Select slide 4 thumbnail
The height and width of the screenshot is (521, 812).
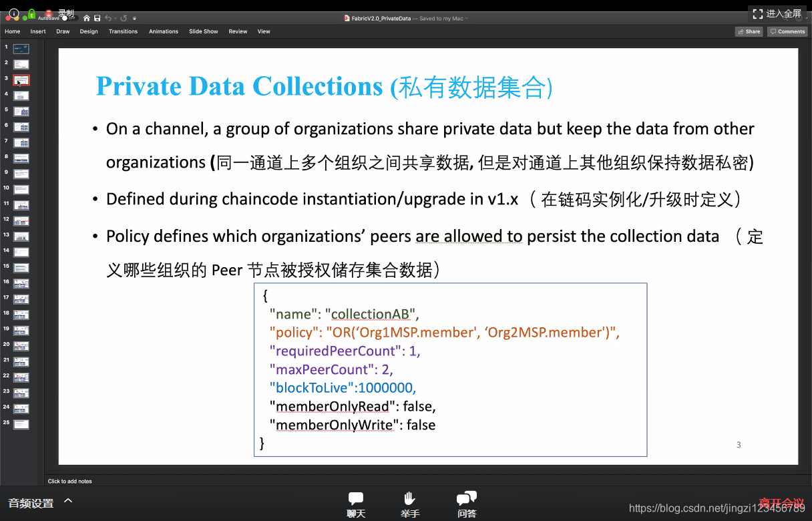click(x=21, y=96)
